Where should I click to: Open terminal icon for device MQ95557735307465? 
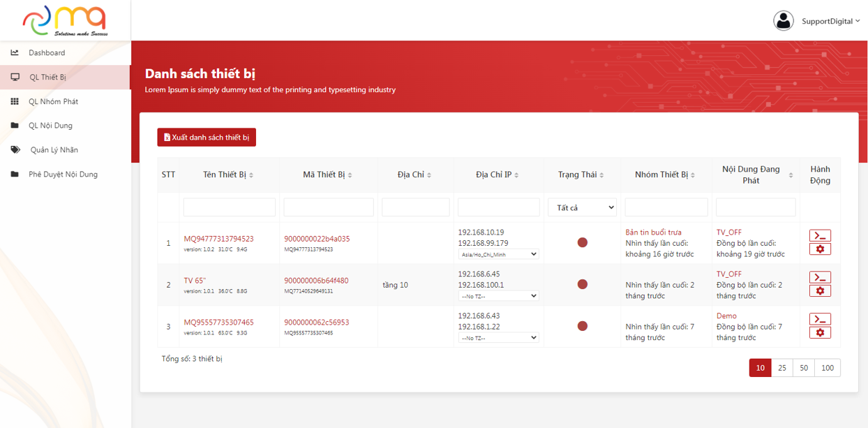pyautogui.click(x=820, y=319)
